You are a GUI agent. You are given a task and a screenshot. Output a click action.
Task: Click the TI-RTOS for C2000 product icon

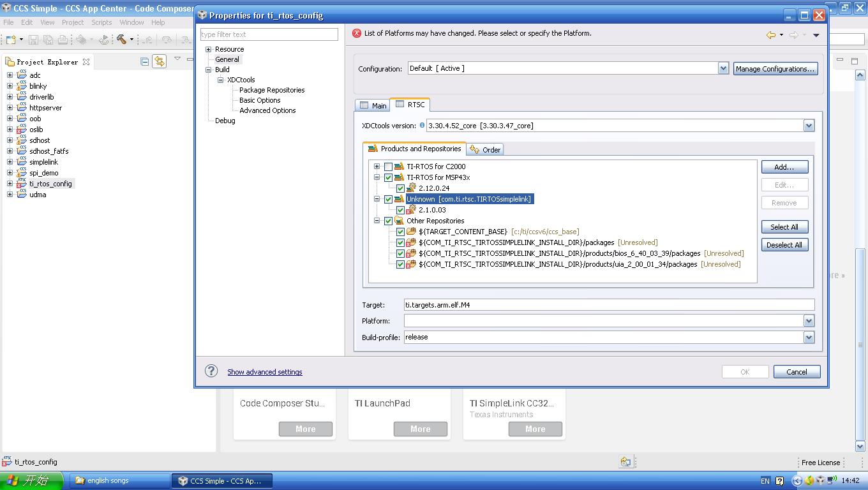coord(399,167)
